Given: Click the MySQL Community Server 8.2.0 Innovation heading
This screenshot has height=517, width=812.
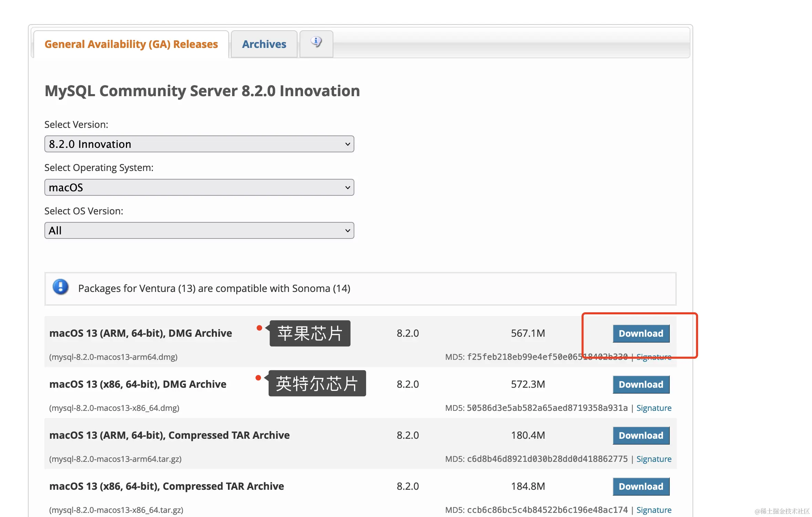Looking at the screenshot, I should [202, 91].
